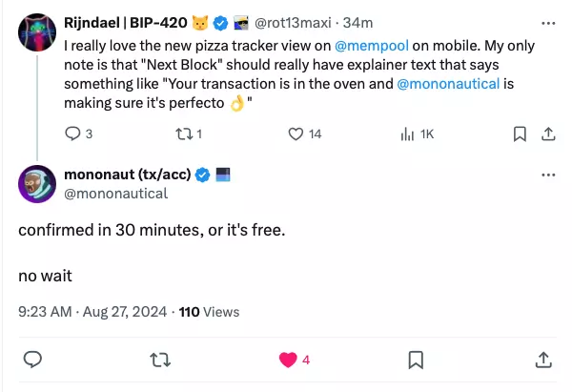Retweet Rijndael's tweet with 1 repost
The height and width of the screenshot is (392, 572).
tap(184, 134)
